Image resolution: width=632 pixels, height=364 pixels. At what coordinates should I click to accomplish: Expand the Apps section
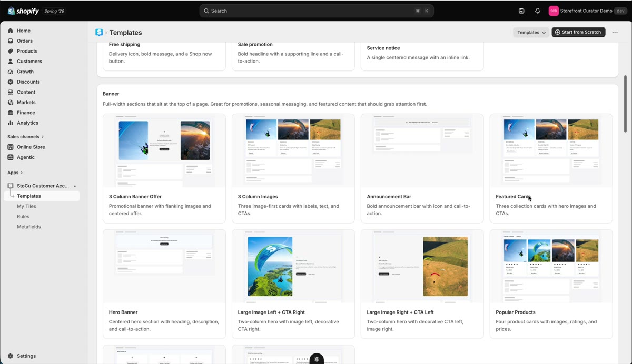click(x=15, y=173)
